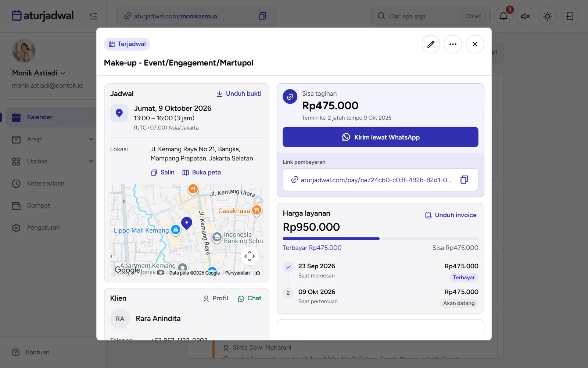Edit the appointment with the pencil icon

click(x=431, y=44)
